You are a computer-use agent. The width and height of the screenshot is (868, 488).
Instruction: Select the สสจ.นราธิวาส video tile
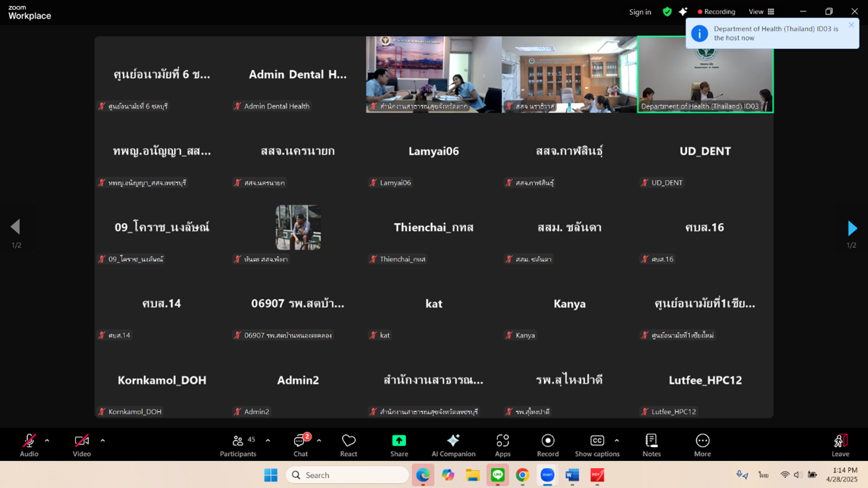click(569, 74)
